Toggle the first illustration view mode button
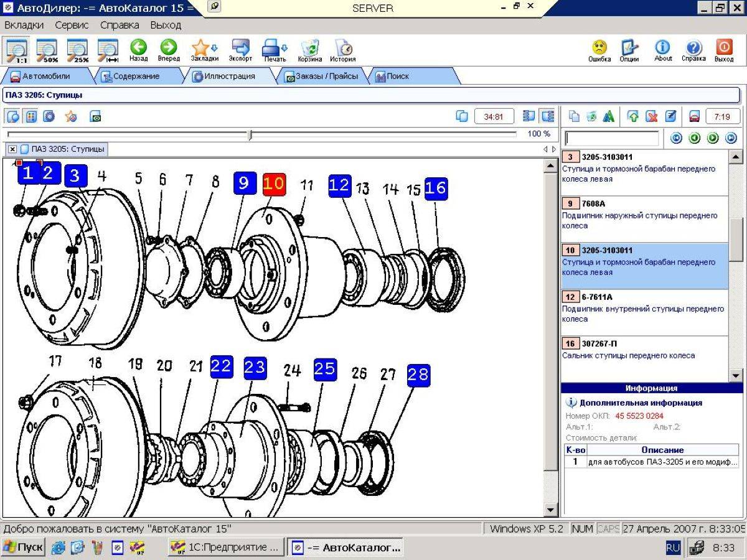The image size is (747, 560). click(13, 116)
